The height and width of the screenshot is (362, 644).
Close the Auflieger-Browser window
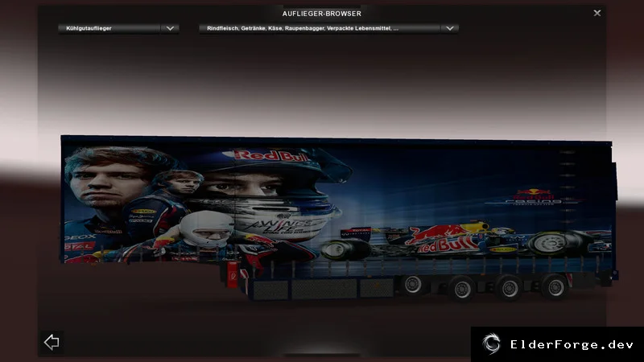point(597,13)
